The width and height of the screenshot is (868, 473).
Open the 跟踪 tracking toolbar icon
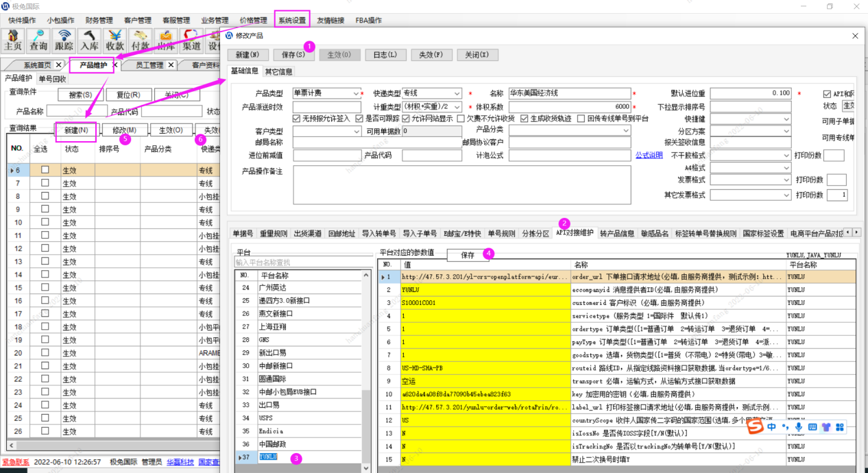pos(64,40)
